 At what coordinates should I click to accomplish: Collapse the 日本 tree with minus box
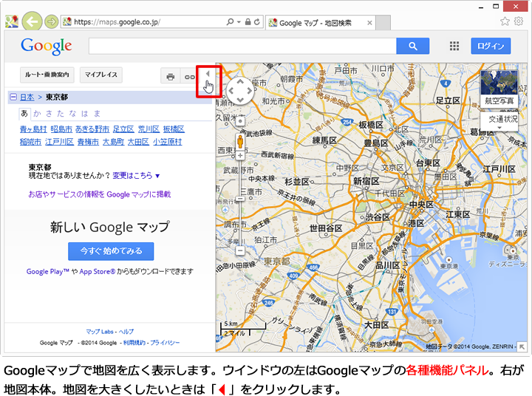pos(13,97)
